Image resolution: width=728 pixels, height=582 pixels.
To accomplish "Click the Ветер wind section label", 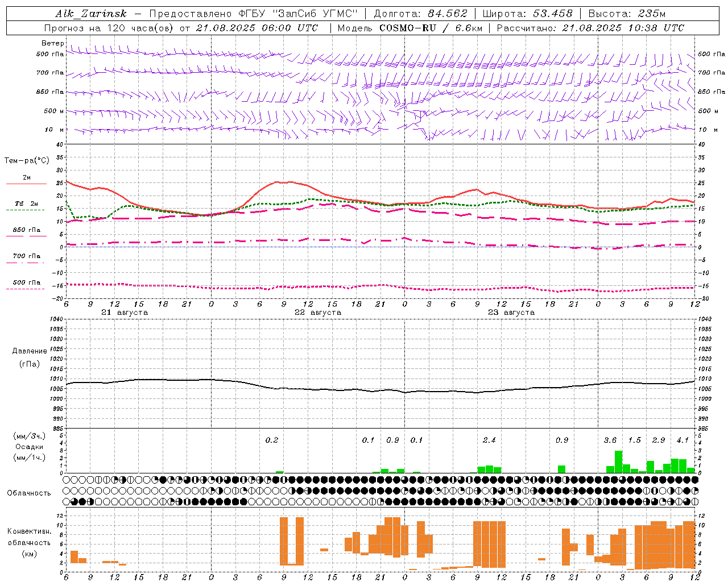I will tap(52, 43).
